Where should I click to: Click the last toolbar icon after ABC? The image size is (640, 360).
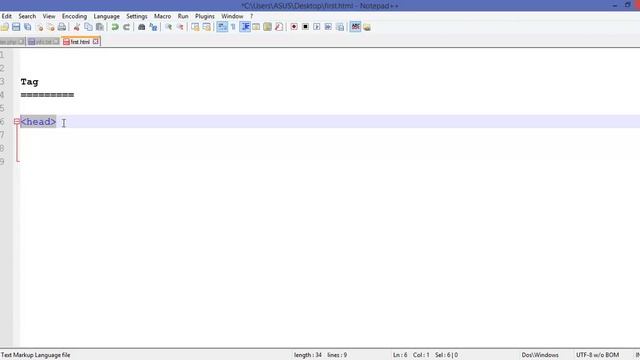tap(367, 27)
